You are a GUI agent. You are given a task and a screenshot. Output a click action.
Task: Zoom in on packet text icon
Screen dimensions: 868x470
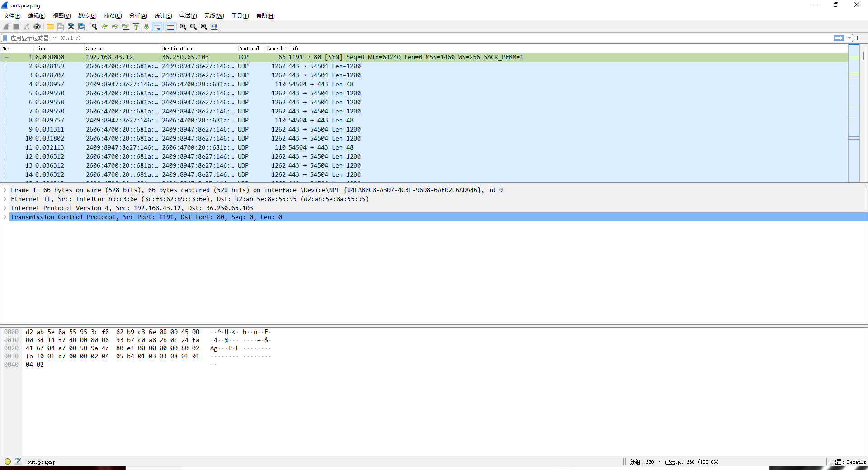[183, 27]
